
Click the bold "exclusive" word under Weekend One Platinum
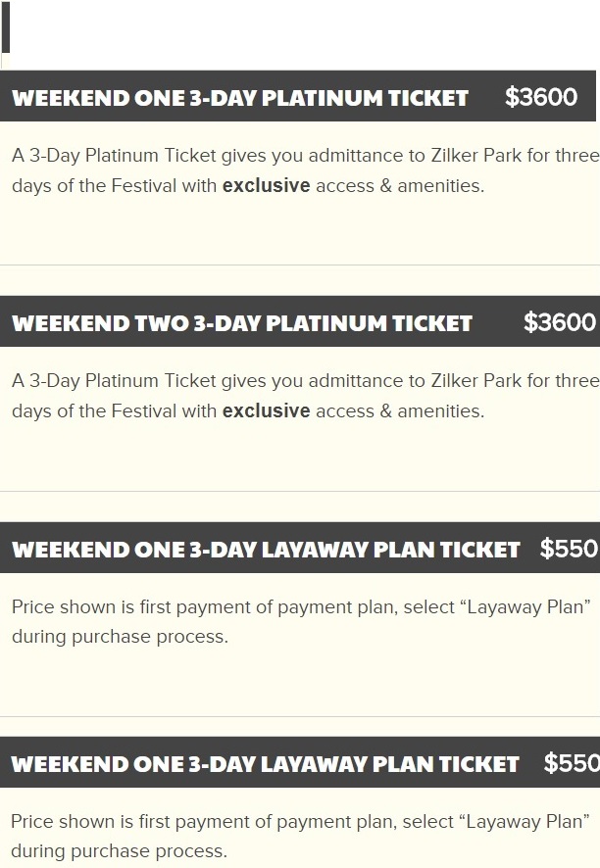point(266,185)
